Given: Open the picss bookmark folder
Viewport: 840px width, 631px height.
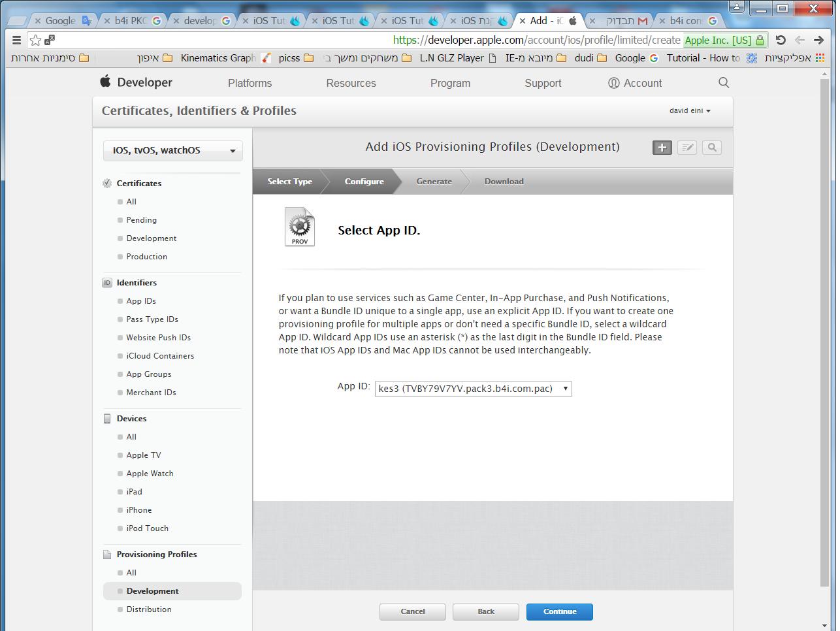Looking at the screenshot, I should [296, 58].
